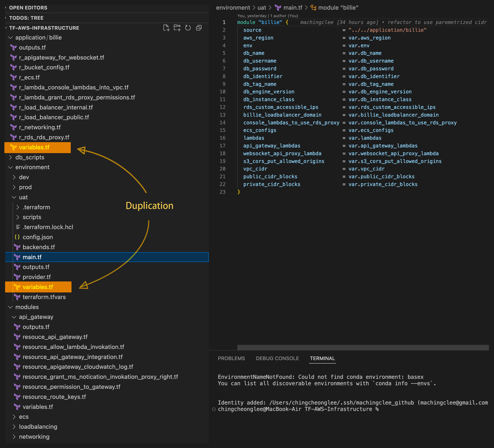Click the Terraform icon beside r_ecs.tf
Image resolution: width=494 pixels, height=448 pixels.
coord(13,77)
